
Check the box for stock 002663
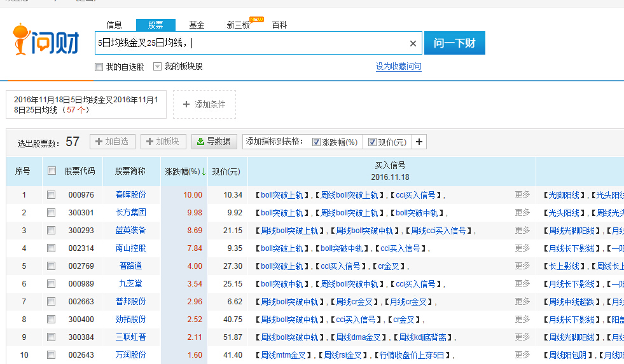(51, 302)
